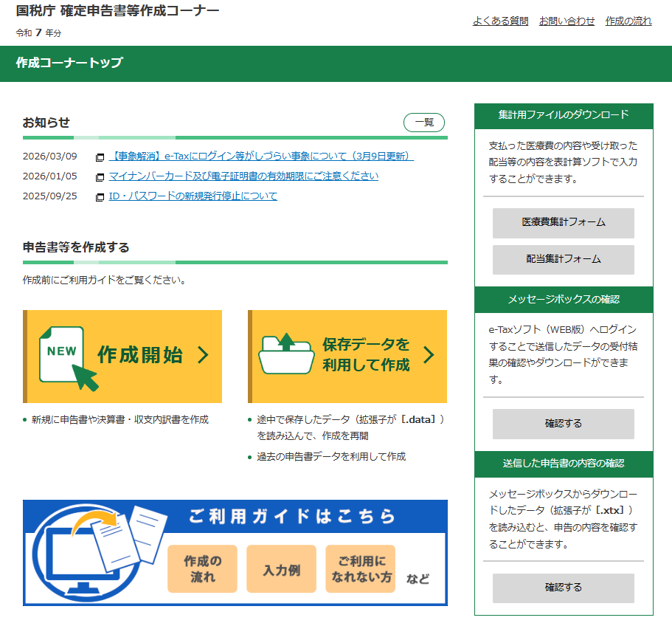Open the マイナンバーカード有効期限 notice link
The height and width of the screenshot is (626, 672).
pos(243,176)
